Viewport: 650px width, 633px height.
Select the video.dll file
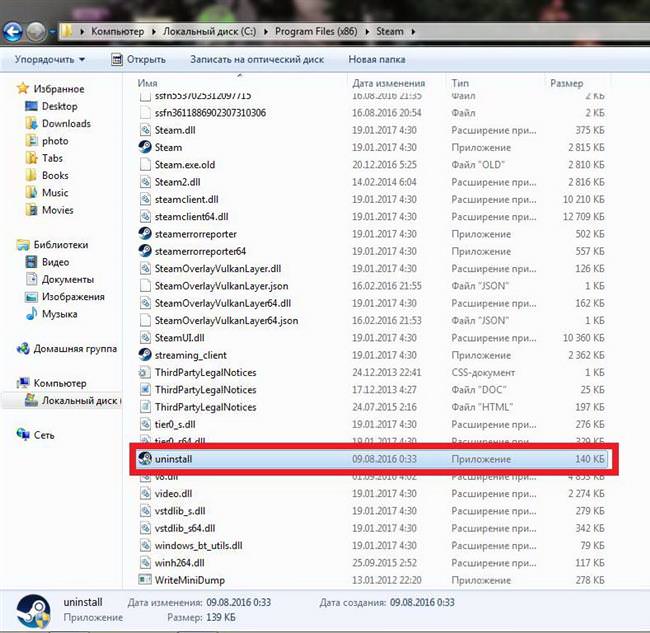click(371, 494)
